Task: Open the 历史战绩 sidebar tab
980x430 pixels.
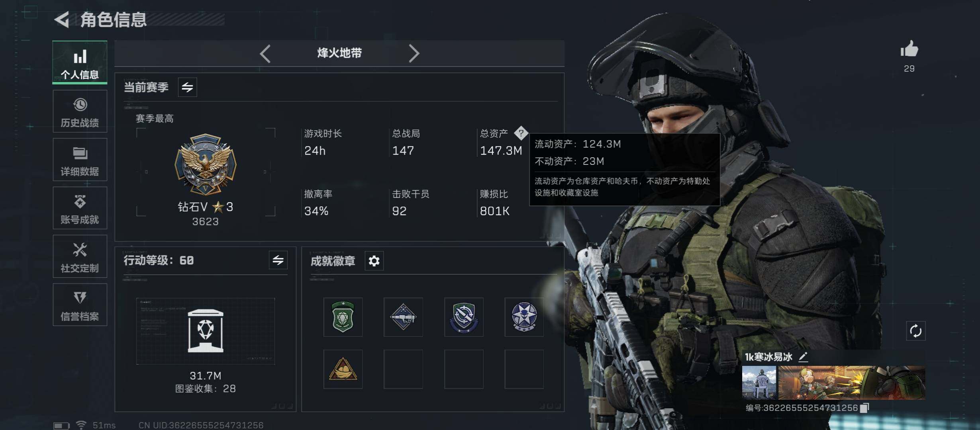Action: [x=80, y=111]
